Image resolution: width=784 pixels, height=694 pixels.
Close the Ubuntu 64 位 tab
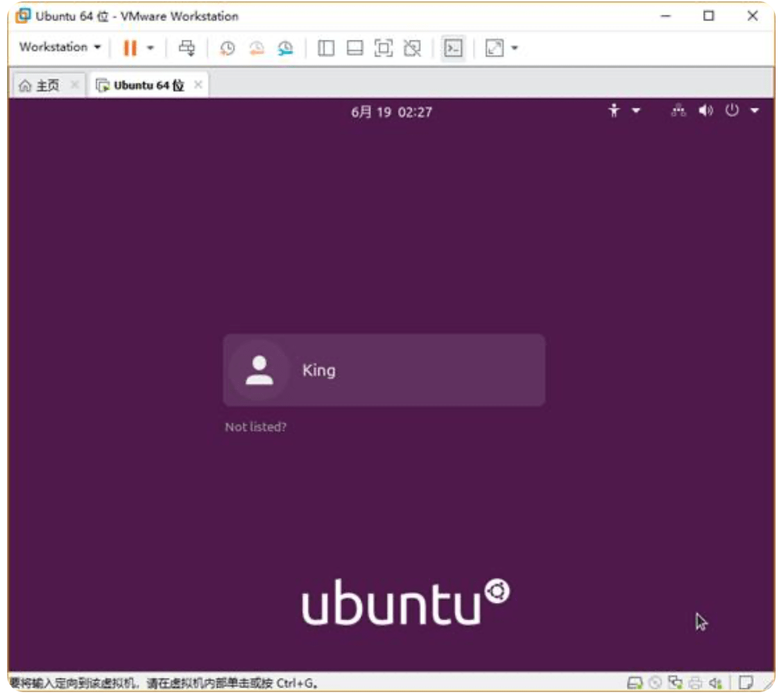tap(198, 85)
